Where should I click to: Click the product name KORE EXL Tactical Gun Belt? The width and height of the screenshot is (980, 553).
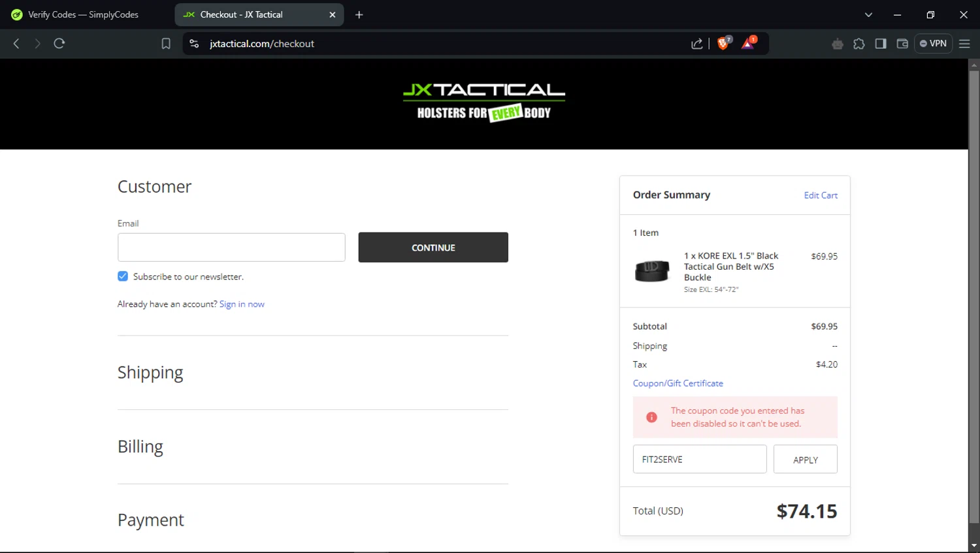point(731,266)
